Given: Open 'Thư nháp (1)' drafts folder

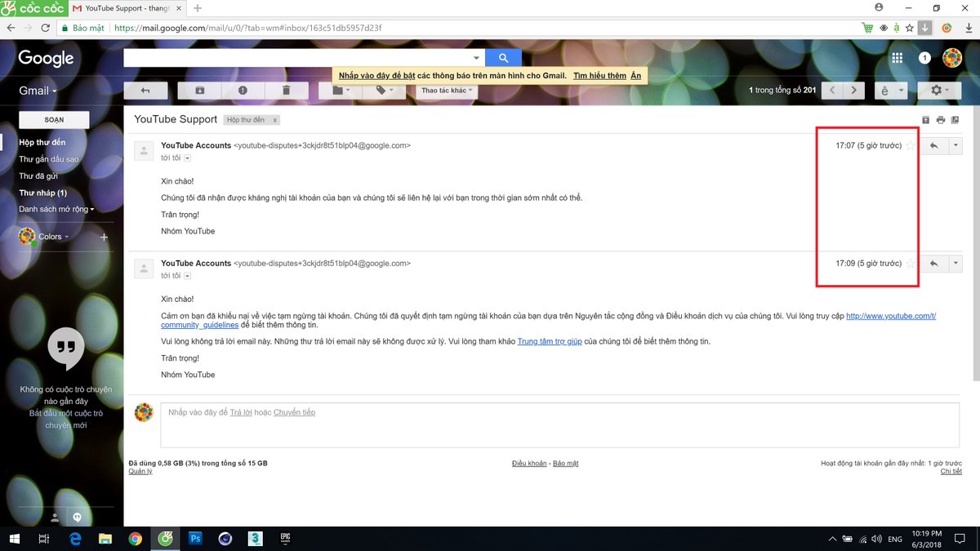Looking at the screenshot, I should 43,193.
